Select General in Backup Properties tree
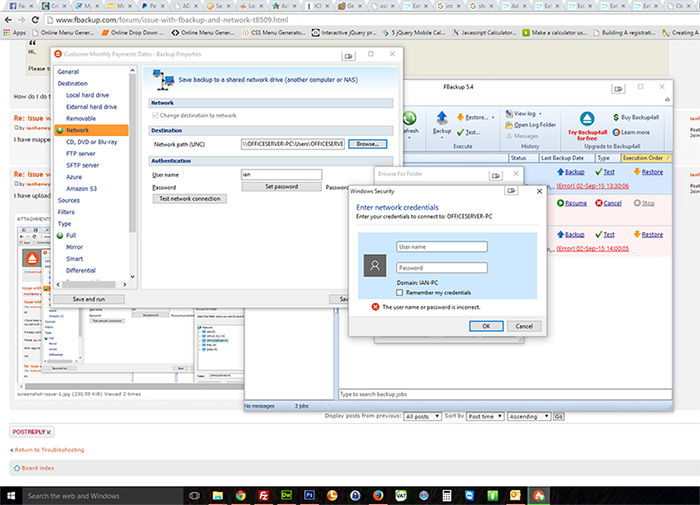This screenshot has height=505, width=700. coord(68,71)
